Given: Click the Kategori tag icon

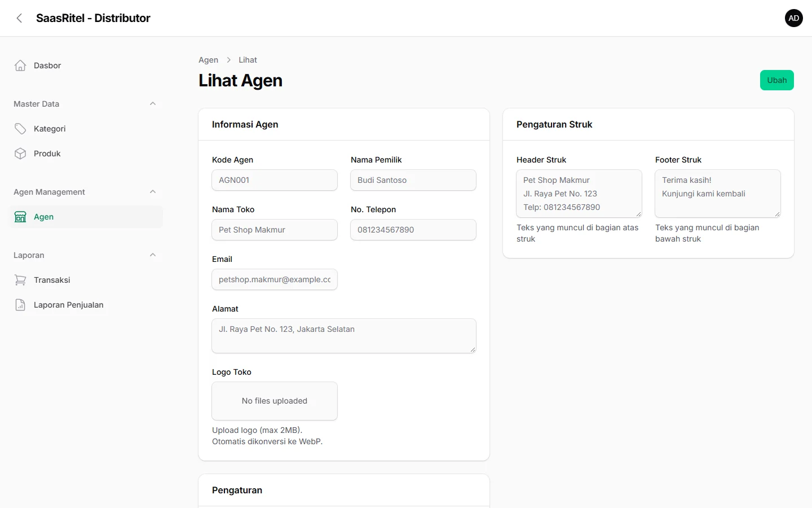Looking at the screenshot, I should point(20,129).
